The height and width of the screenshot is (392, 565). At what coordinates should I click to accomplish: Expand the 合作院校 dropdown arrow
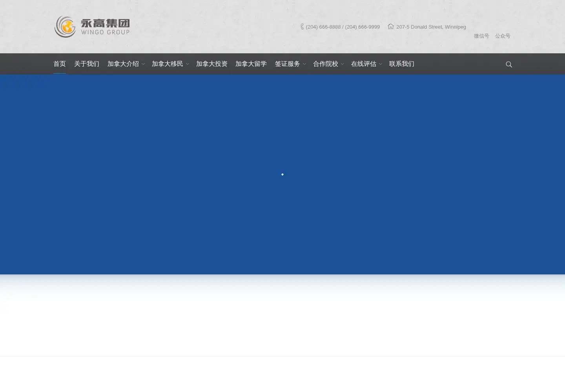(343, 64)
